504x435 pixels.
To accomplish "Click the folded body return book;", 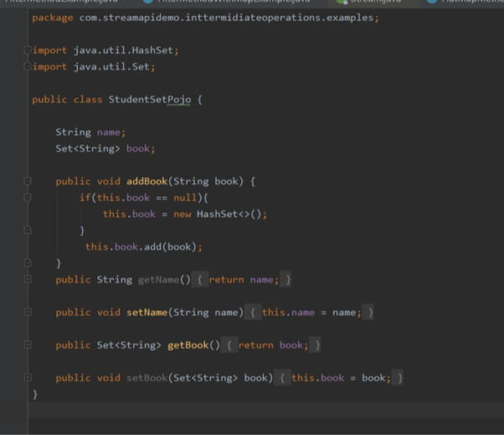I will point(273,345).
